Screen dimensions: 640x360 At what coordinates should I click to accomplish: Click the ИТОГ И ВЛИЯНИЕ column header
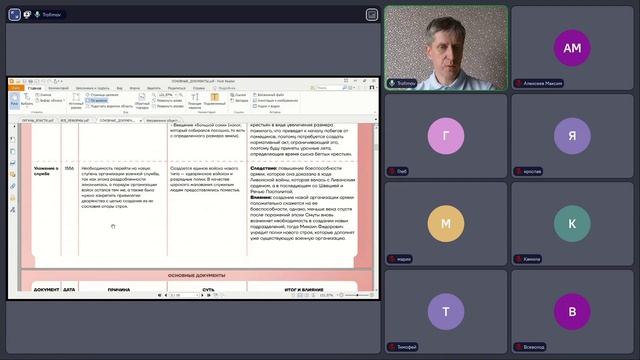click(x=304, y=289)
